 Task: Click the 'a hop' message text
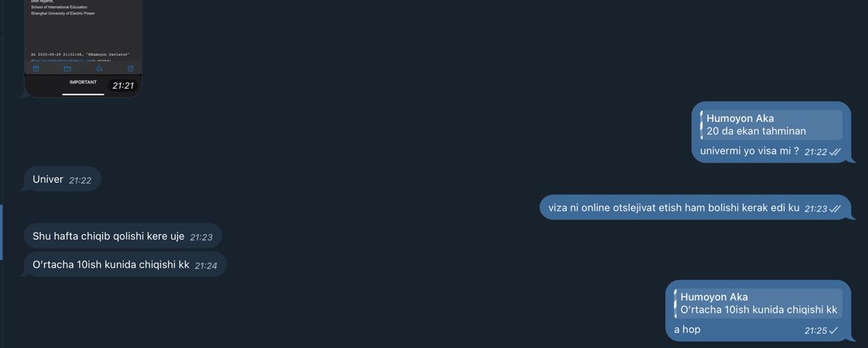coord(687,330)
